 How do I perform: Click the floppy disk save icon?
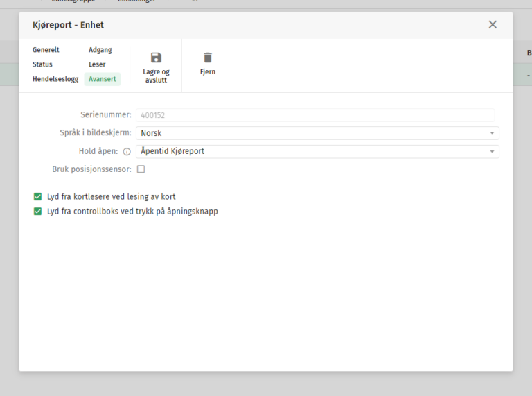(x=156, y=58)
